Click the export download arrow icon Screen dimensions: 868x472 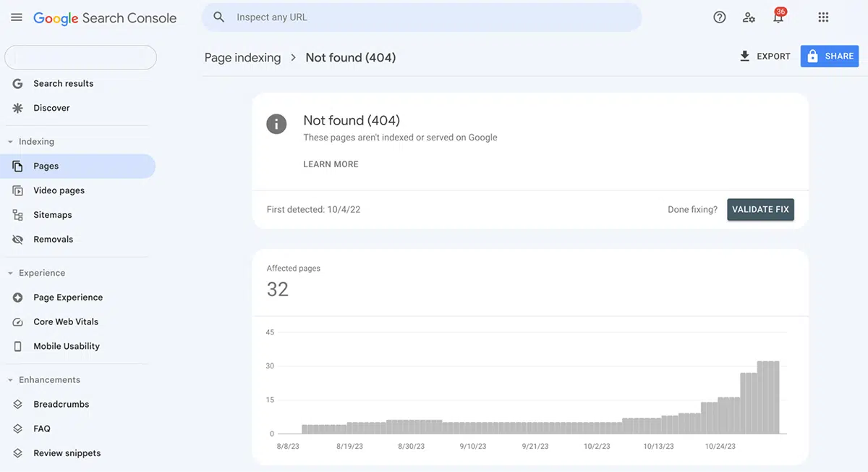tap(744, 56)
